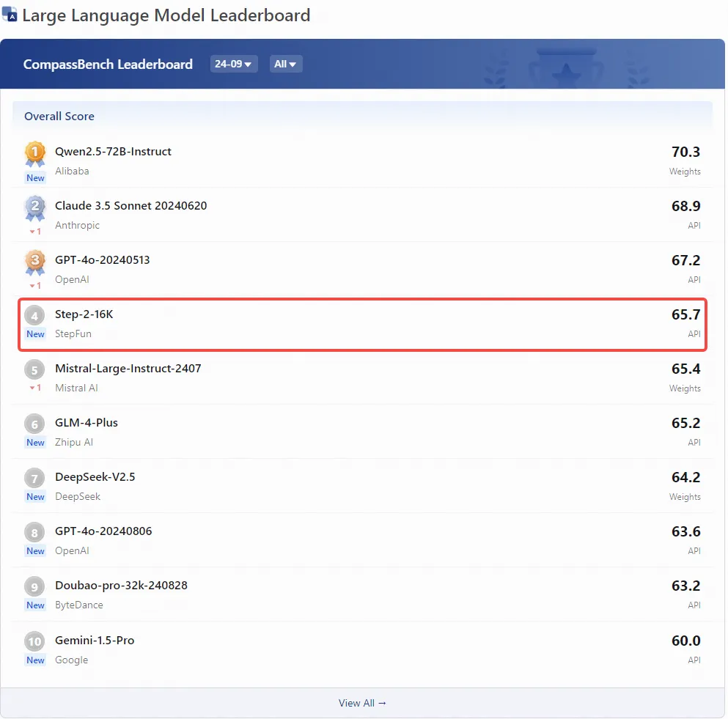Image resolution: width=728 pixels, height=719 pixels.
Task: Open the All filter dropdown
Action: (x=285, y=64)
